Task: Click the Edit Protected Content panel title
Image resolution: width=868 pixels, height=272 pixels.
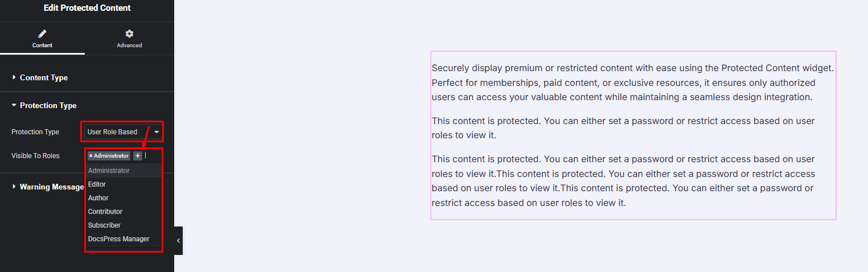Action: 87,8
